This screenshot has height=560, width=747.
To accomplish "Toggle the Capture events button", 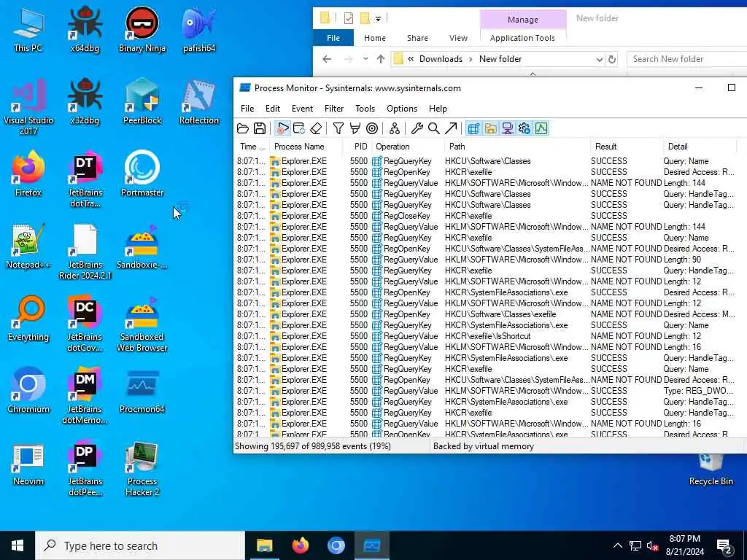I will (x=282, y=128).
